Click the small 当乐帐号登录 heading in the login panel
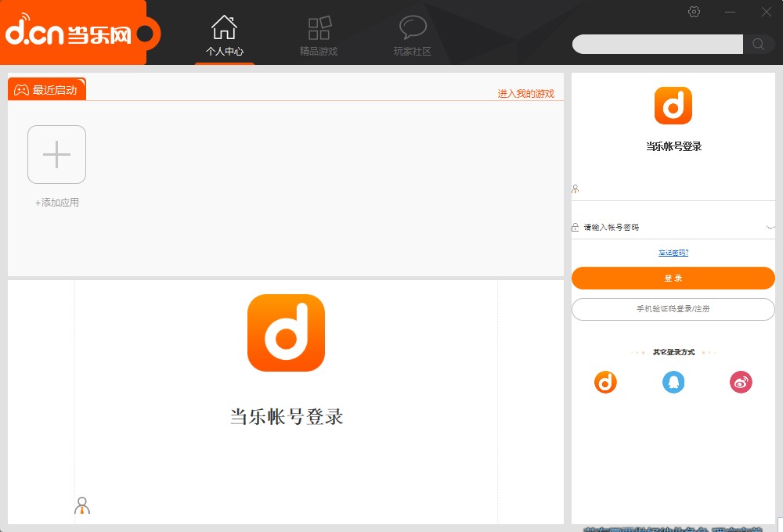 (x=673, y=146)
